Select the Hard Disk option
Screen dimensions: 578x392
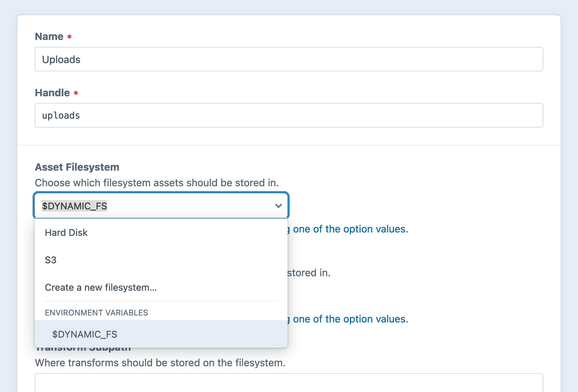(x=161, y=233)
